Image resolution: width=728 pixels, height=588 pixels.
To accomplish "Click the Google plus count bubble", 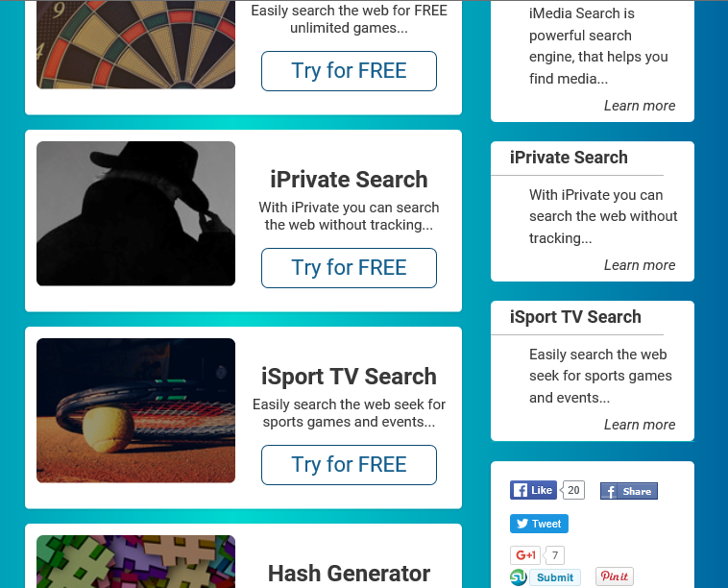I will click(554, 555).
